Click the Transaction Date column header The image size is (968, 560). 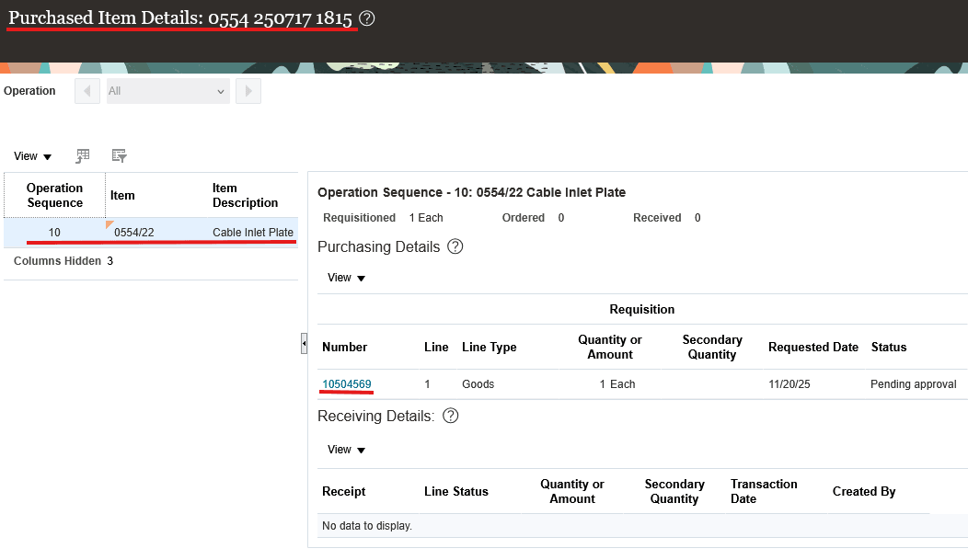(x=764, y=491)
